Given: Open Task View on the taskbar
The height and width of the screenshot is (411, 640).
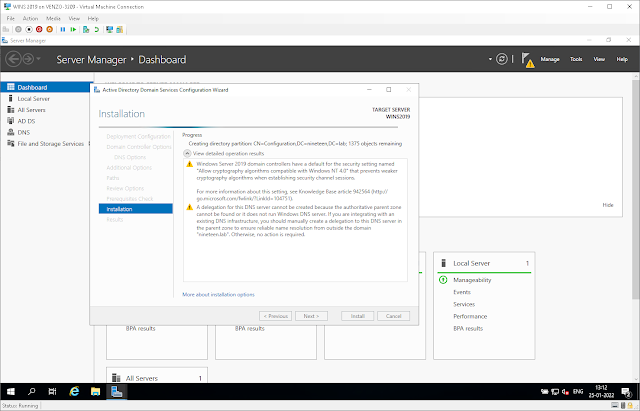Looking at the screenshot, I should (x=52, y=391).
